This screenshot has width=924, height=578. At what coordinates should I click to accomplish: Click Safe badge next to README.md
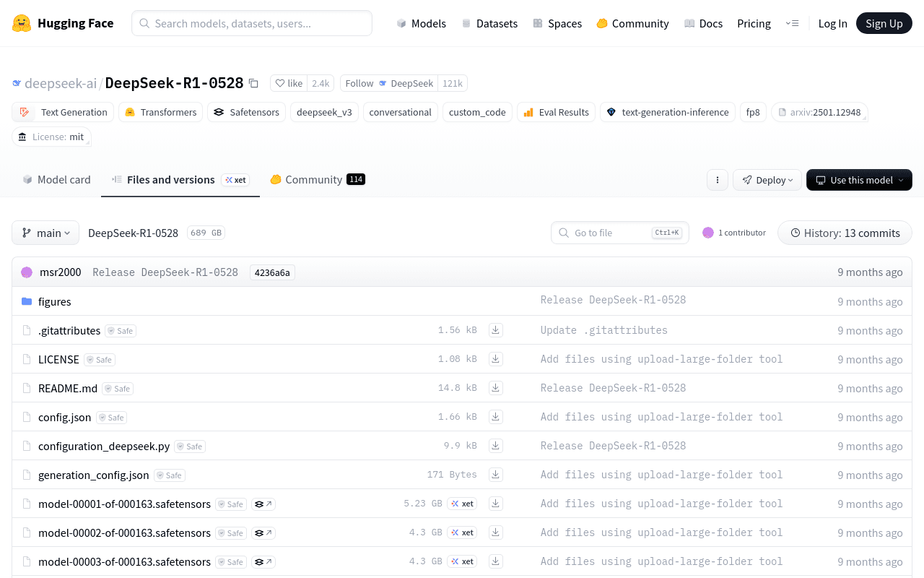tap(118, 389)
